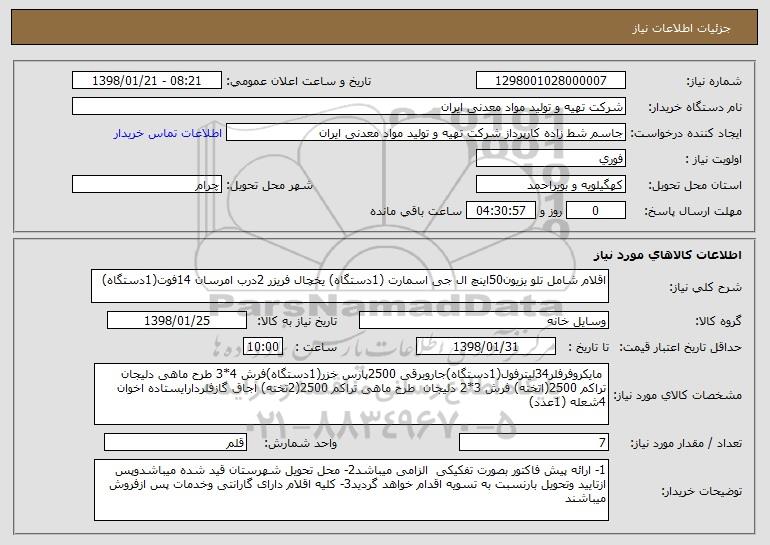The width and height of the screenshot is (770, 545).
Task: Click the time field showing 10:00
Action: click(263, 347)
